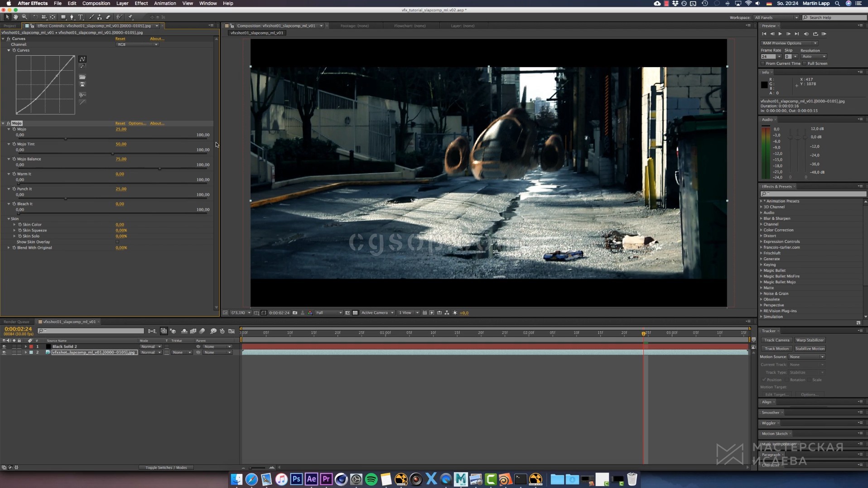Pick the Clone Stamp tool
The image size is (868, 488).
click(100, 17)
